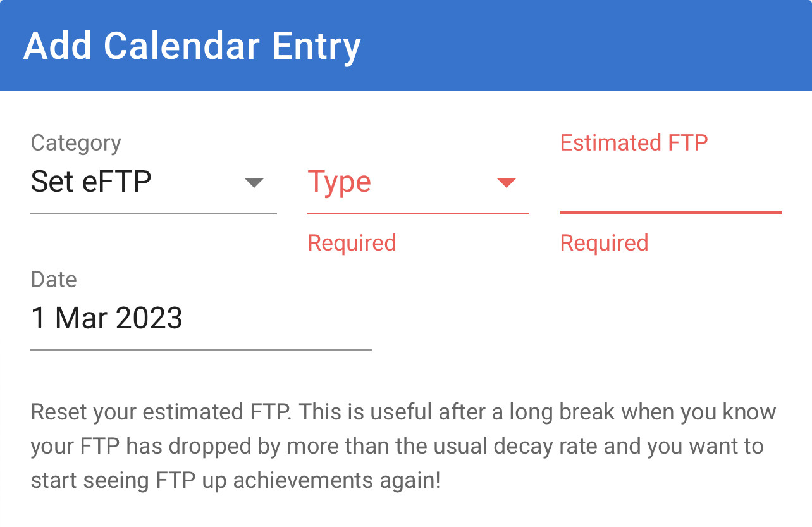Click the red underline of the Type field
Screen dimensions: 812x527
(x=418, y=213)
